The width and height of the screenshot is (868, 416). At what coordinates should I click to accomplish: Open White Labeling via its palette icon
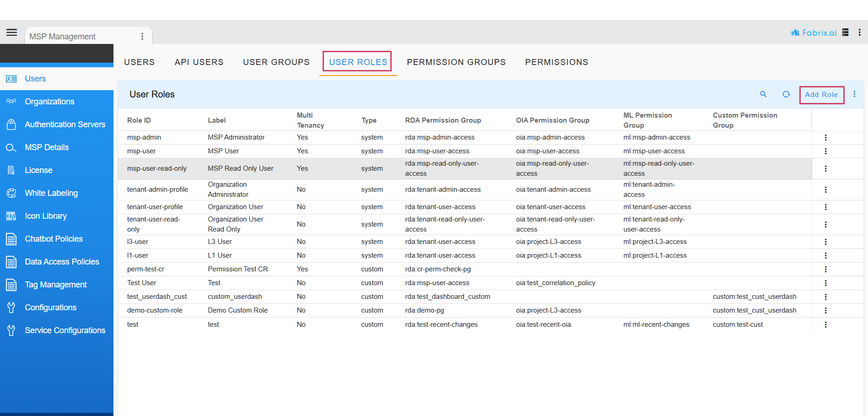pyautogui.click(x=11, y=193)
